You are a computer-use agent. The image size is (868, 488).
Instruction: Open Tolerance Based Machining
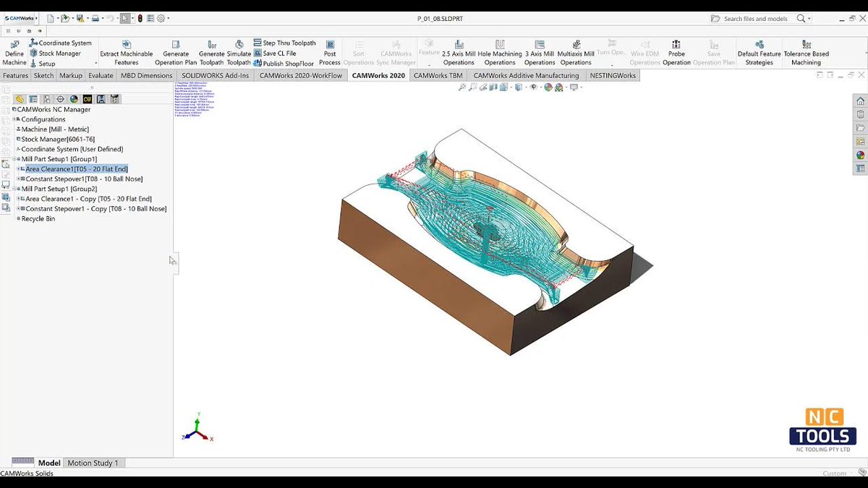(x=807, y=53)
